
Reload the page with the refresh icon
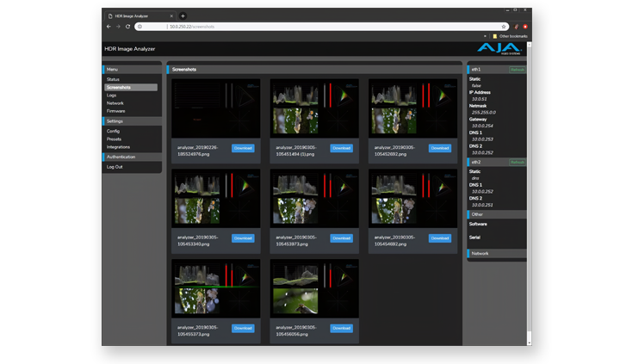(129, 27)
